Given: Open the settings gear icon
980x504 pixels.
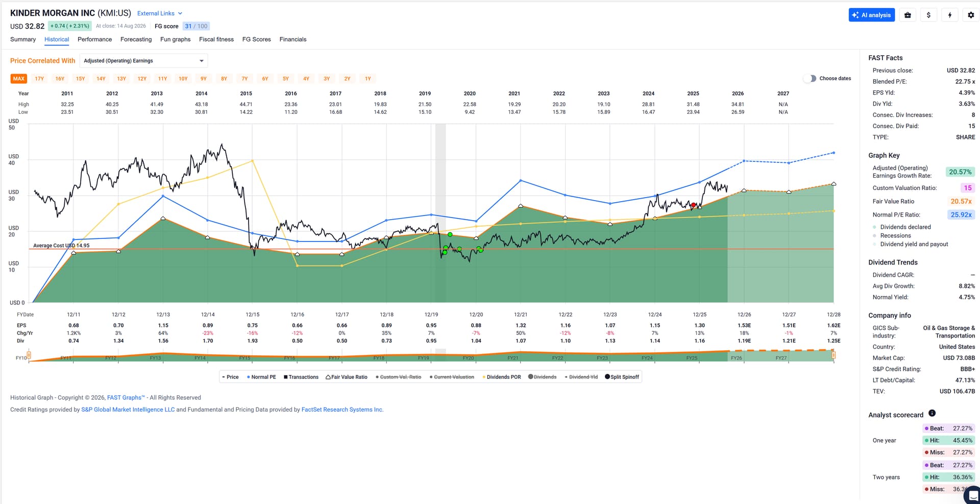Looking at the screenshot, I should point(971,15).
